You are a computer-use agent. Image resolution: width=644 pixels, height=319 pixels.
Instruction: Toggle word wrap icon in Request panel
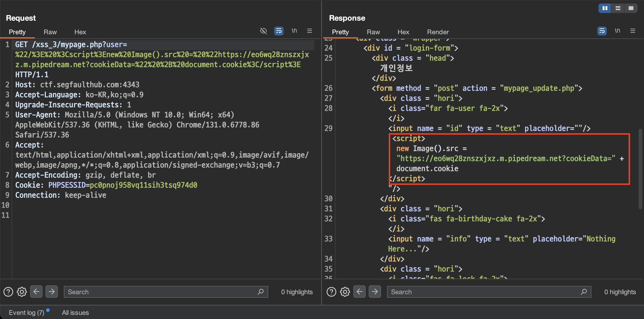(279, 31)
